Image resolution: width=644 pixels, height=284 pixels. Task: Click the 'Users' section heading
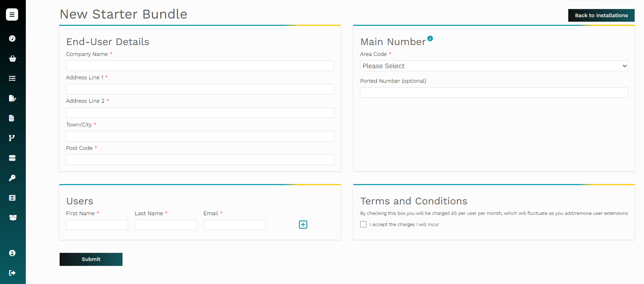click(x=80, y=201)
